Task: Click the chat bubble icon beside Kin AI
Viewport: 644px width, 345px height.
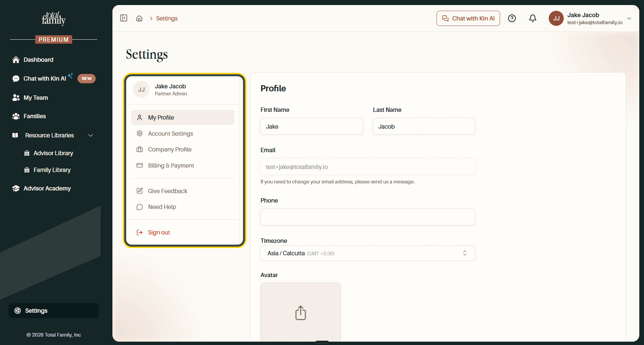Action: tap(16, 79)
